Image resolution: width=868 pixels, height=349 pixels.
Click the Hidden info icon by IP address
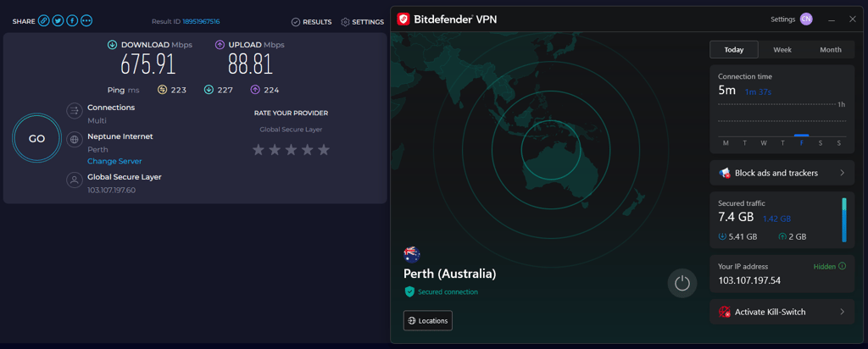(843, 266)
